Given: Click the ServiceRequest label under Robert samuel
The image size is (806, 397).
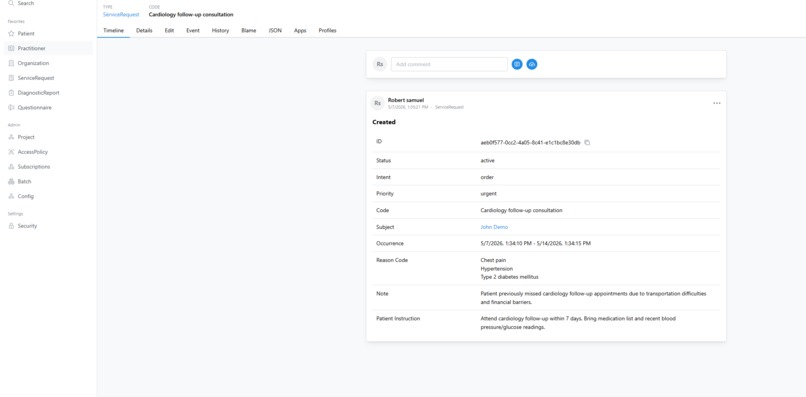Looking at the screenshot, I should point(449,107).
